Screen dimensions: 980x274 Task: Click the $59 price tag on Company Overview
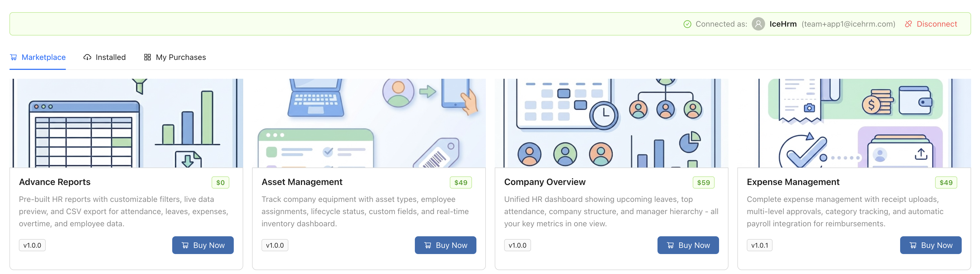click(704, 182)
